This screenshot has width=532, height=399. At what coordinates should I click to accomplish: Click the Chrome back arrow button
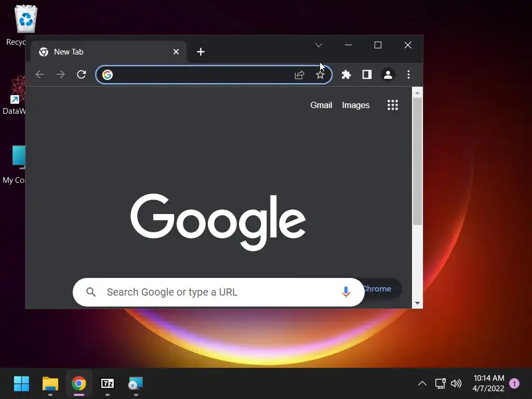tap(39, 74)
